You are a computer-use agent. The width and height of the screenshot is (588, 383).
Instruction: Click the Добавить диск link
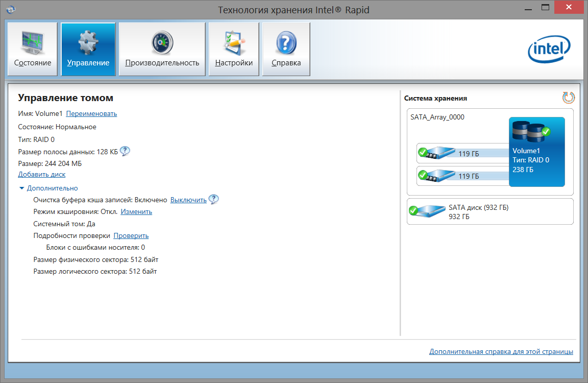click(x=42, y=175)
